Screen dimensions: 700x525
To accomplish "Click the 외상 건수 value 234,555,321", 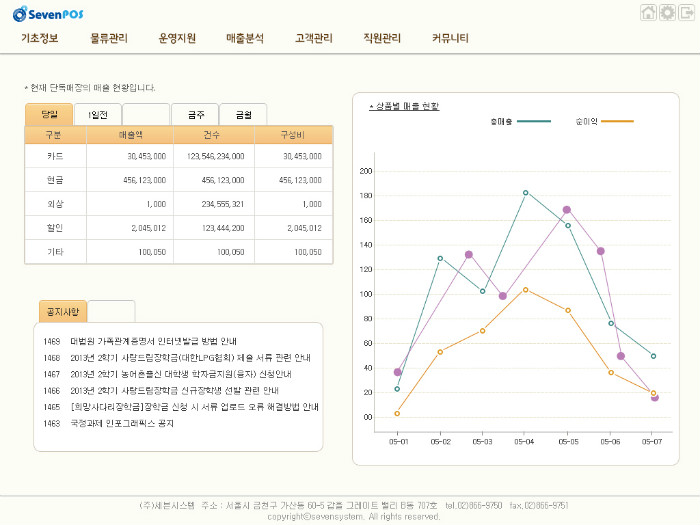I will [223, 204].
